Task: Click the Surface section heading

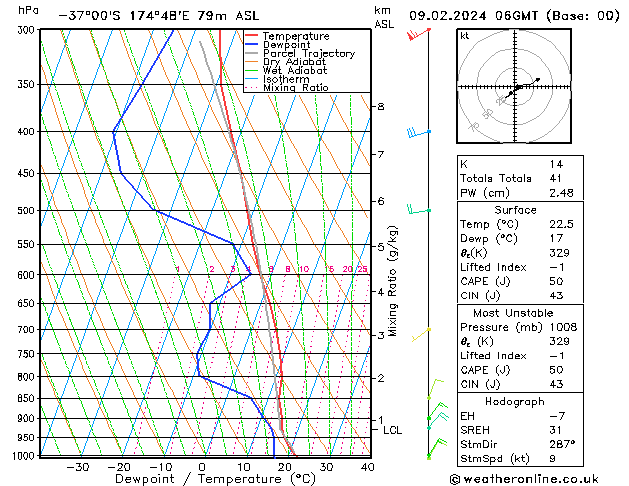Action: coord(515,210)
